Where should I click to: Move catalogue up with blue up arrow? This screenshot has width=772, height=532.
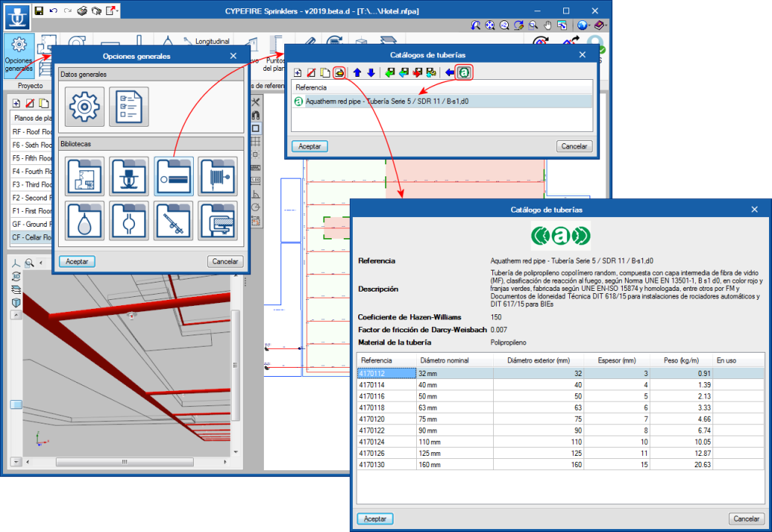point(357,73)
